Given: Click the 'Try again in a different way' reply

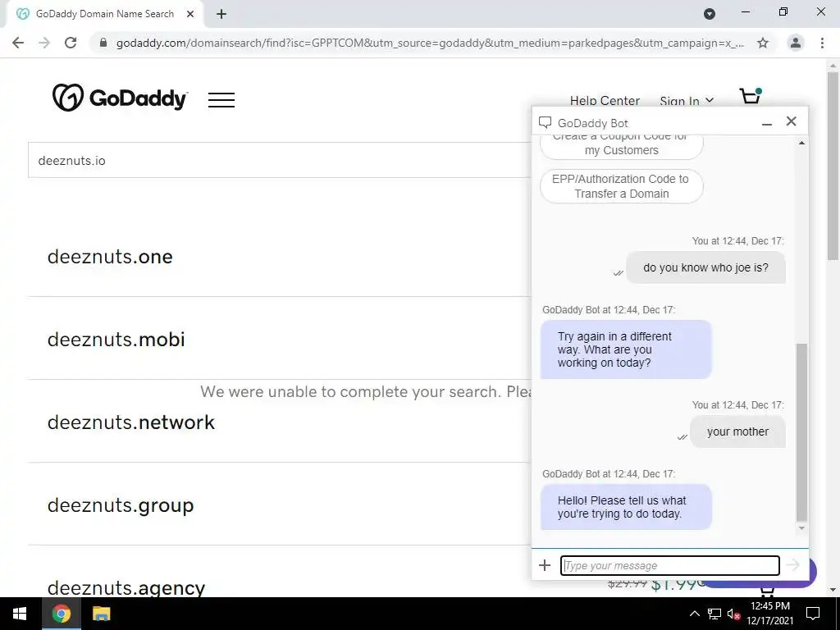Looking at the screenshot, I should coord(626,349).
